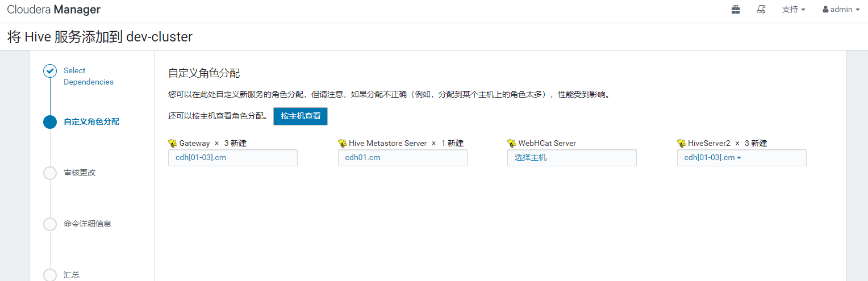Click the 按主机查看 button
The width and height of the screenshot is (868, 281).
coord(301,116)
